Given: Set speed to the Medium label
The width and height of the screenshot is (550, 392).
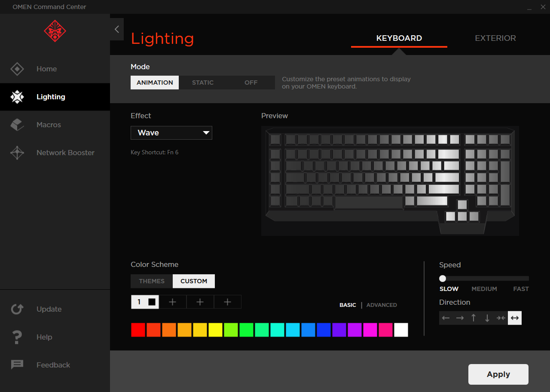Looking at the screenshot, I should [484, 289].
